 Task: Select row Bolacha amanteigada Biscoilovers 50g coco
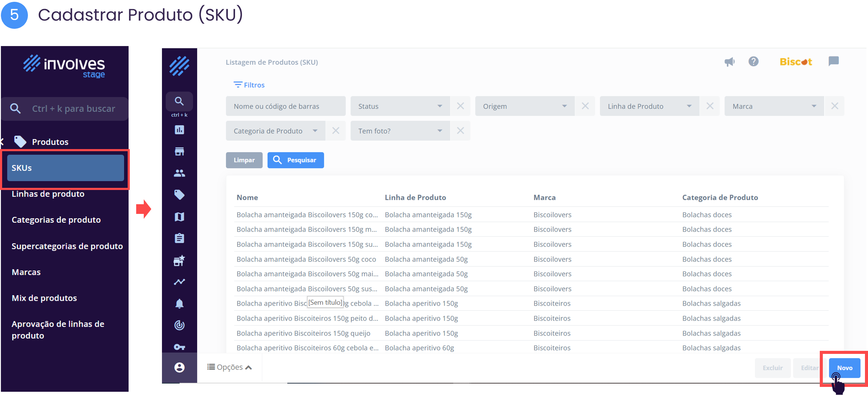531,259
